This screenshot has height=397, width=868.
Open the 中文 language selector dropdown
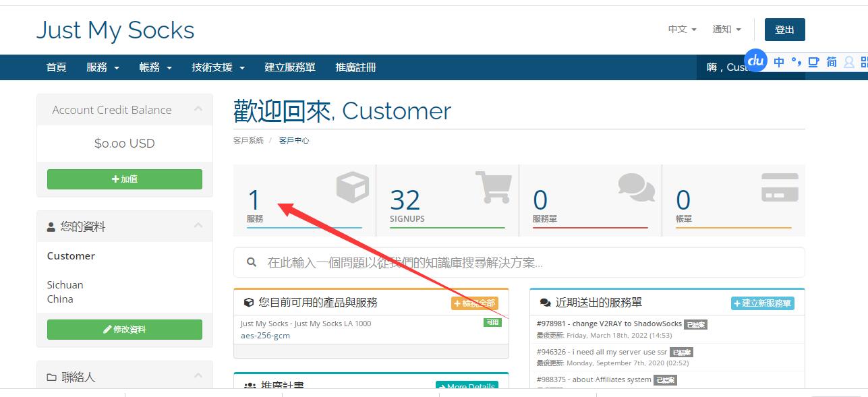pos(681,29)
